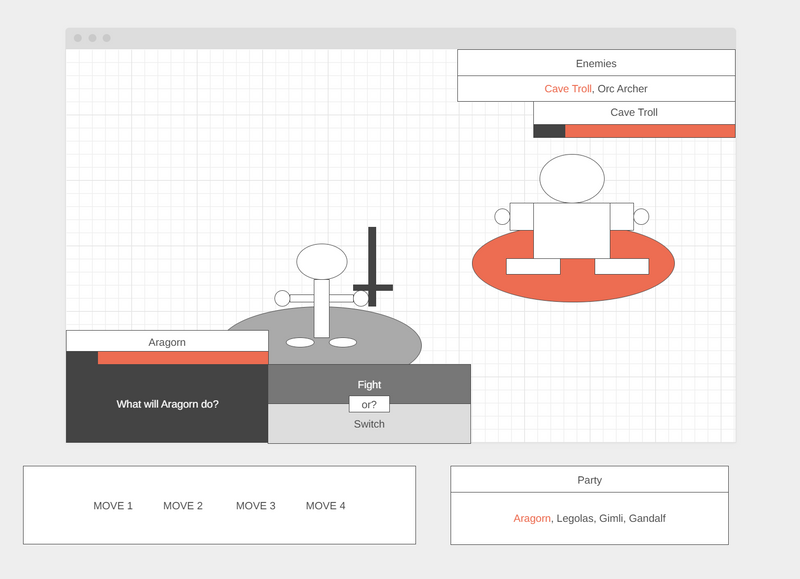Click the 'or?' label box
The image size is (800, 579).
pos(369,405)
